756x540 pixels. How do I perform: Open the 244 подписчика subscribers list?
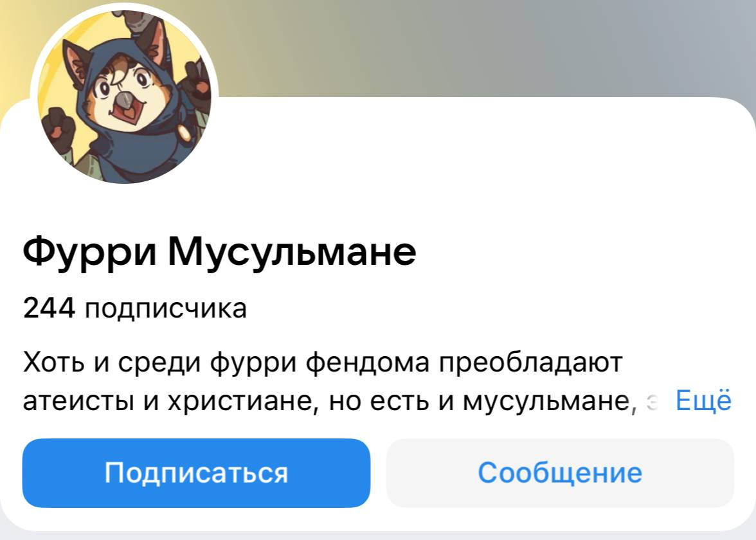click(x=135, y=308)
